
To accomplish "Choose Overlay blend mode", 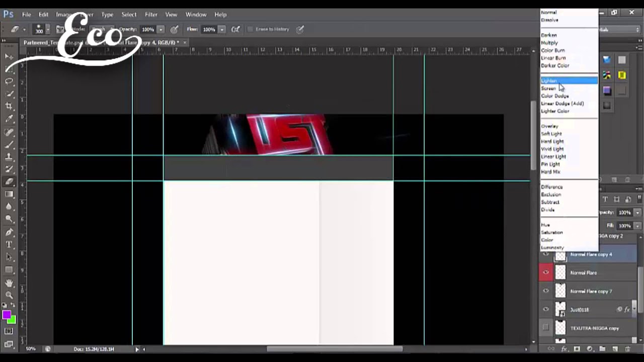I will coord(569,126).
